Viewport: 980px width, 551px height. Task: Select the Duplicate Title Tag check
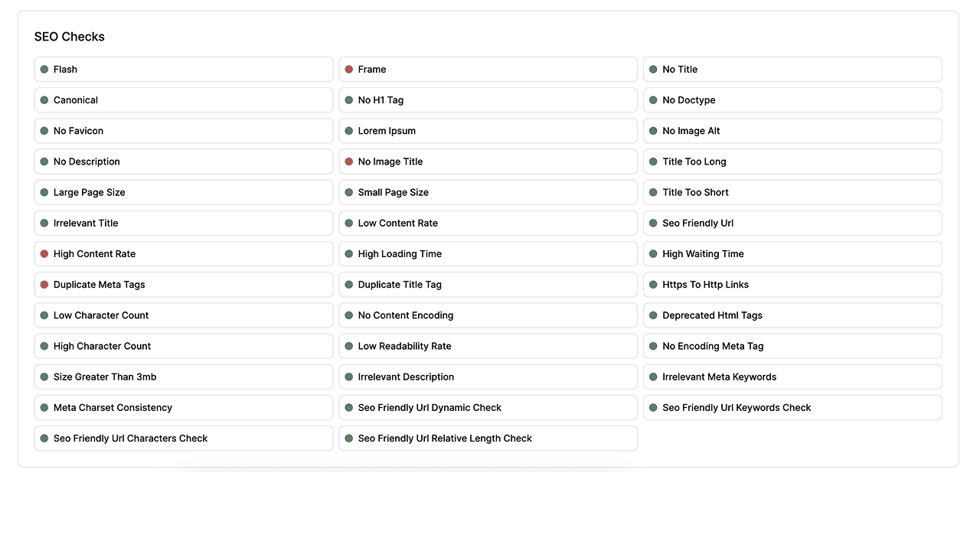(488, 284)
